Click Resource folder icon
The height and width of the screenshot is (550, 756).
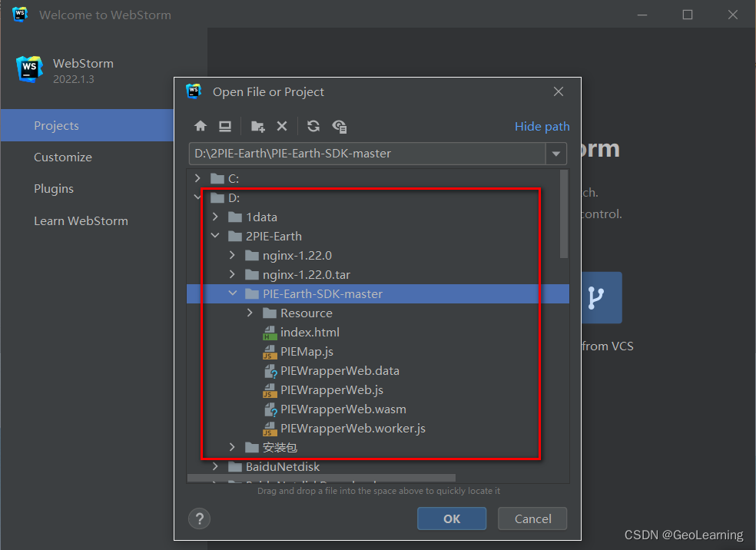270,313
